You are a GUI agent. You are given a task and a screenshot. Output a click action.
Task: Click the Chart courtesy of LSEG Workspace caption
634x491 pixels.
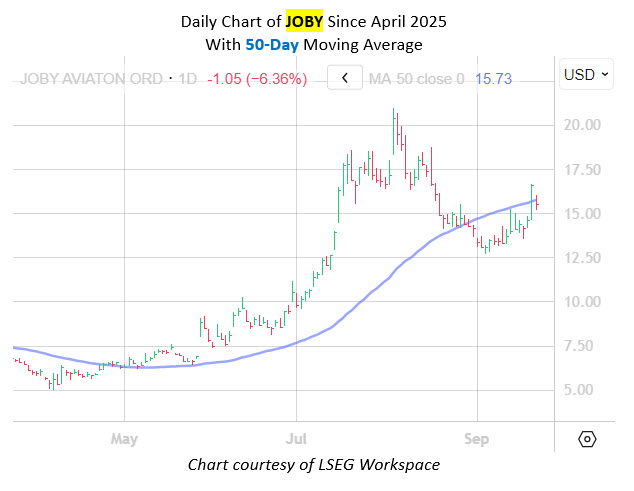click(314, 465)
